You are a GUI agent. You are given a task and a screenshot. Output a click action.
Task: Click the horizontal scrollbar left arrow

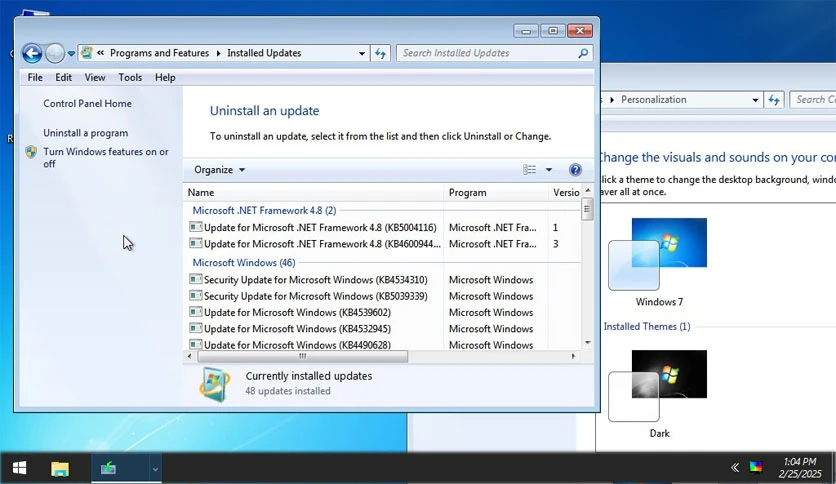point(190,356)
